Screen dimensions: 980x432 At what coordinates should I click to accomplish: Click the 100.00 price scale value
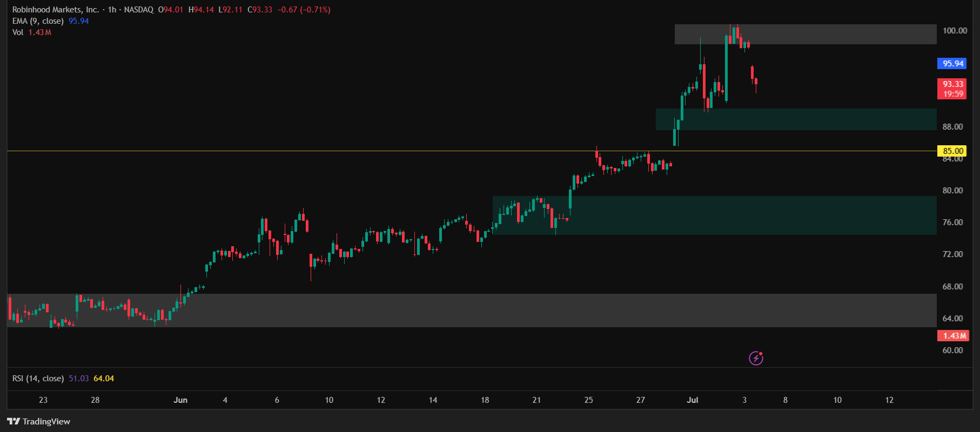click(x=955, y=31)
